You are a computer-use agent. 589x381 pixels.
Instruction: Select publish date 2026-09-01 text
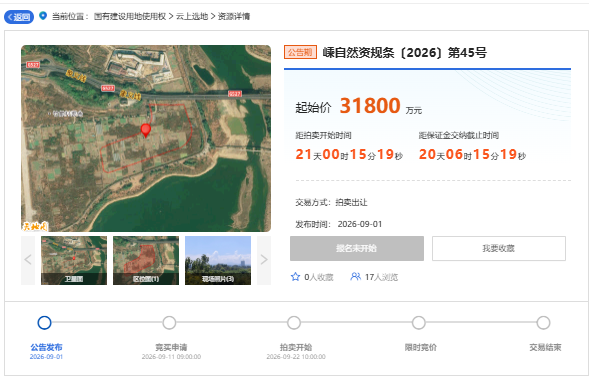tap(360, 224)
